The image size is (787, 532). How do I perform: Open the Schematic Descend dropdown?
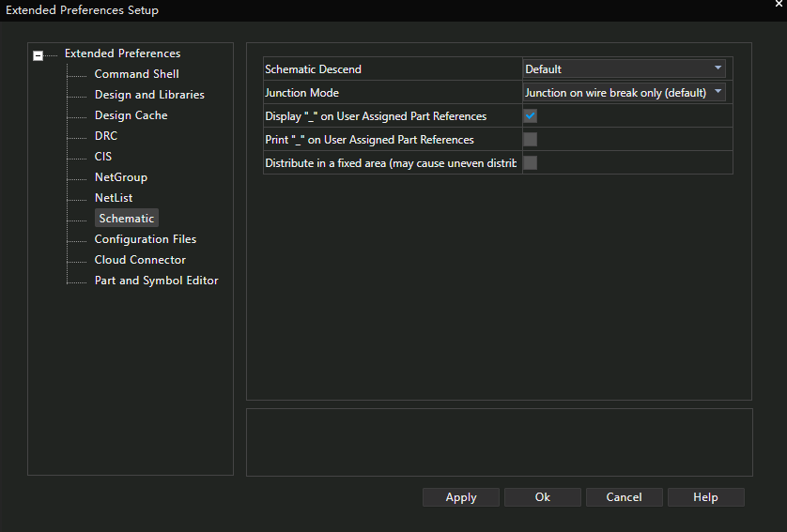(624, 68)
